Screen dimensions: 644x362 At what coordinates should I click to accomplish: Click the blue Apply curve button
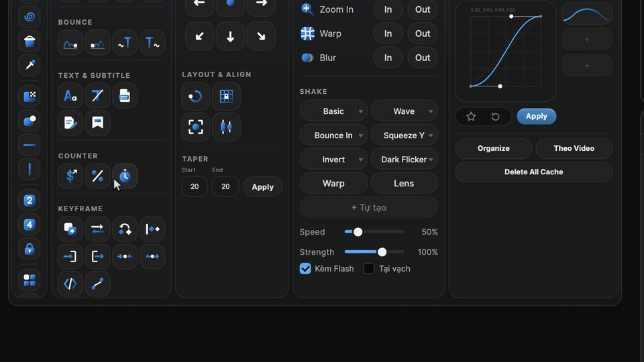537,116
